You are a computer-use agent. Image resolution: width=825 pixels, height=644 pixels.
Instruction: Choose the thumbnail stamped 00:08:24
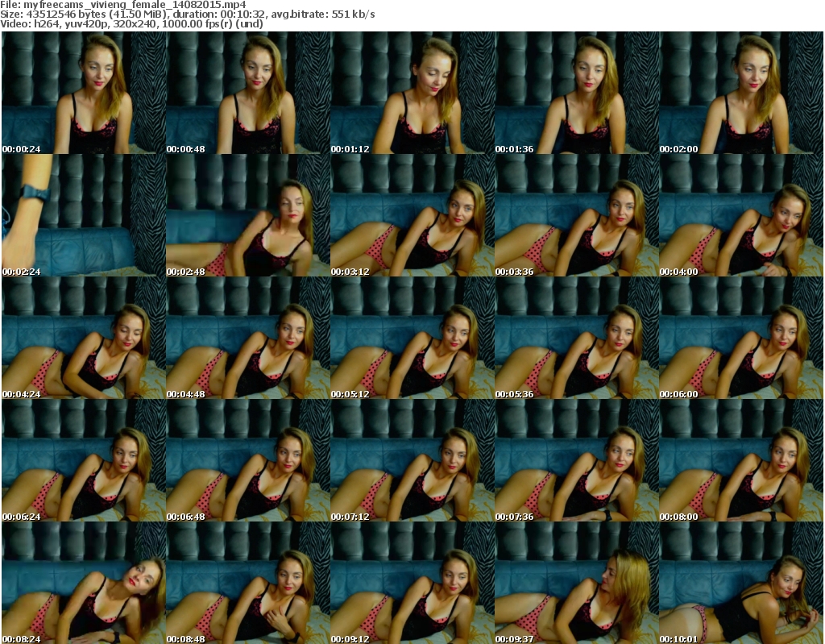point(84,583)
